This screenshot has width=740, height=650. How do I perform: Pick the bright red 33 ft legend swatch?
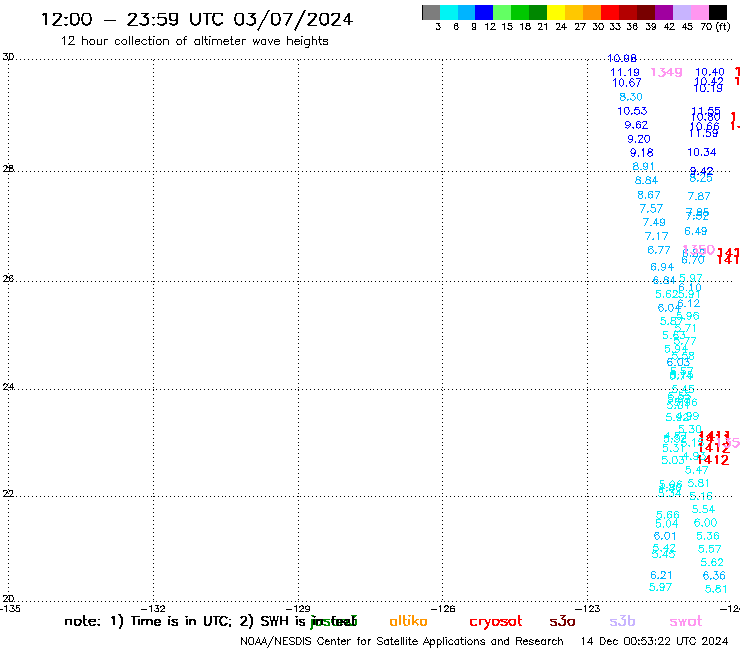[x=610, y=12]
